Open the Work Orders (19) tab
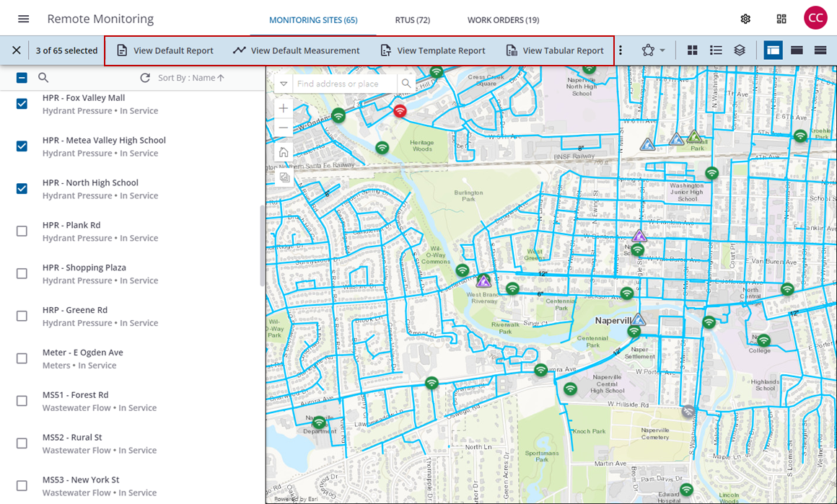 (x=503, y=20)
